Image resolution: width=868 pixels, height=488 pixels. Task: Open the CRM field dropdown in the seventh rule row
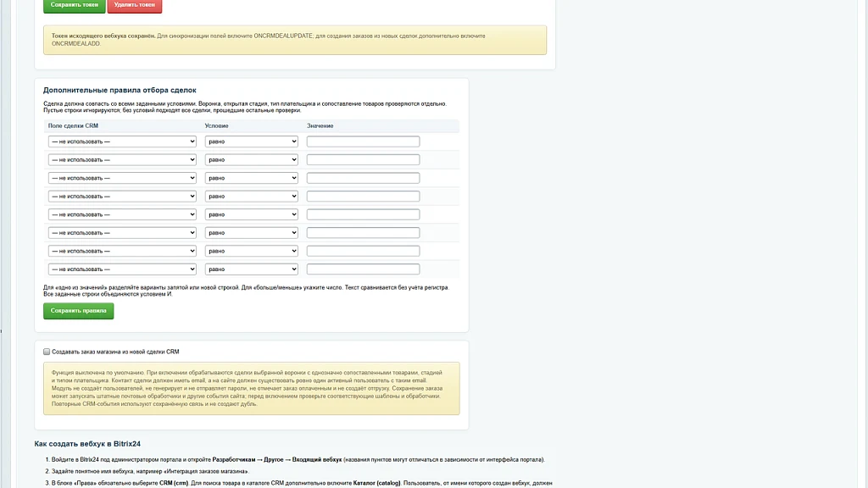[122, 251]
